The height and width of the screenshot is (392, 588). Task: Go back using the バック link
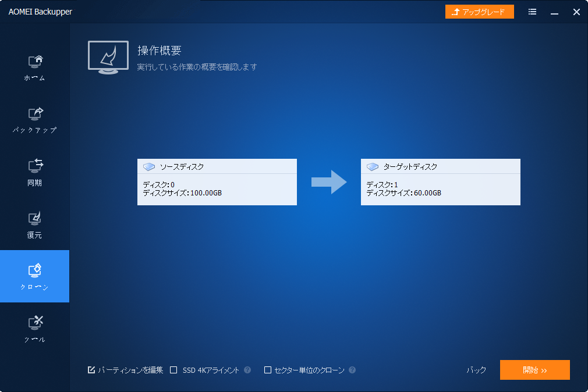pos(475,370)
